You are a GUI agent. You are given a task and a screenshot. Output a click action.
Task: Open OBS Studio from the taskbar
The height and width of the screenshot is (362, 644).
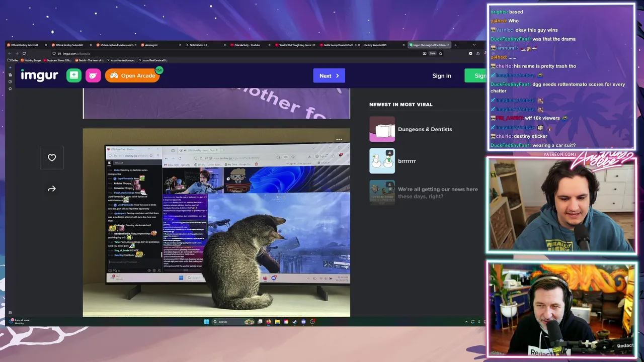312,322
